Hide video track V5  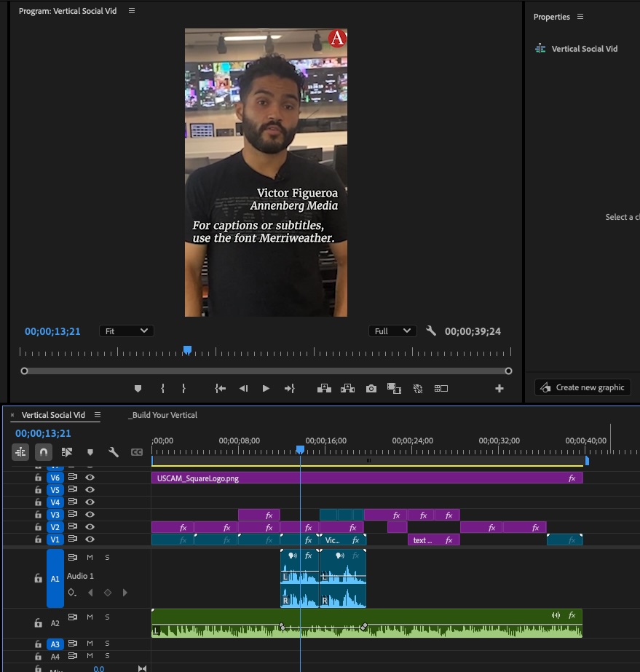[90, 490]
